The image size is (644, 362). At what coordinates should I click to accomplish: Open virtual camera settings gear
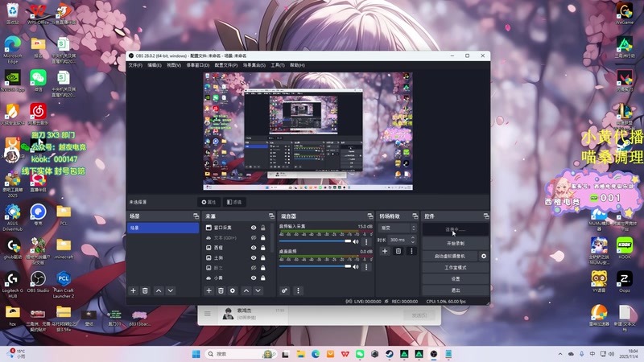coord(484,256)
